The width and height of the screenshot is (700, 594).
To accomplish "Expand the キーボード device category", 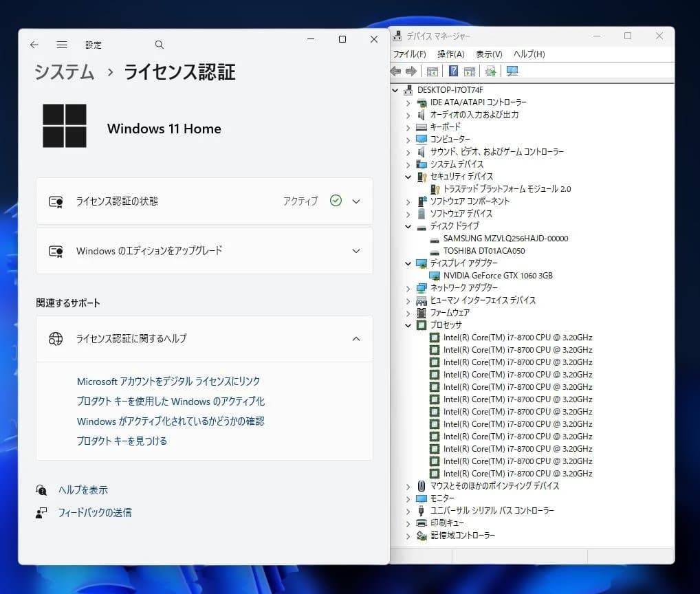I will pyautogui.click(x=408, y=127).
